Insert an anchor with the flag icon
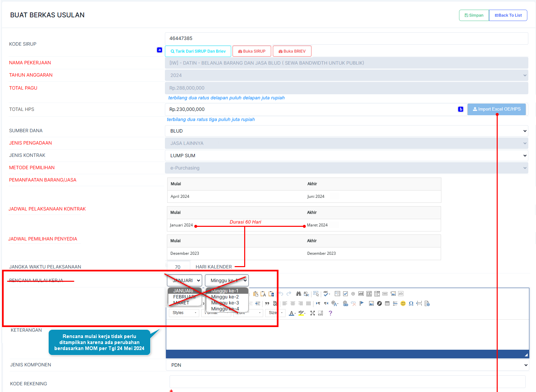536x392 pixels. [x=361, y=303]
